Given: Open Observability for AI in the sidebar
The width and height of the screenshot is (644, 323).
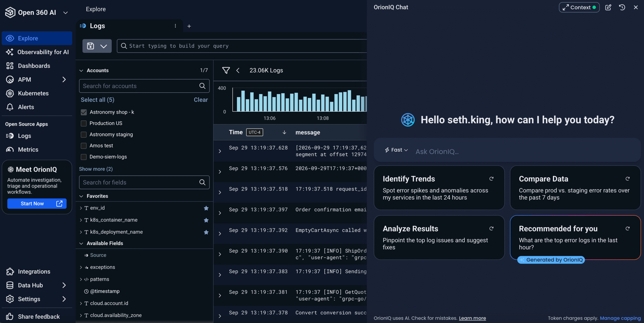Looking at the screenshot, I should (37, 52).
